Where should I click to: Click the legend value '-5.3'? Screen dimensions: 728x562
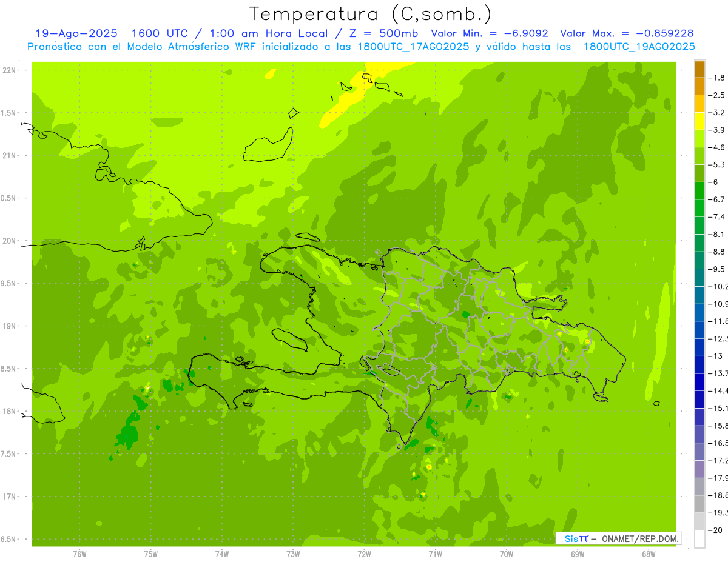pyautogui.click(x=718, y=164)
